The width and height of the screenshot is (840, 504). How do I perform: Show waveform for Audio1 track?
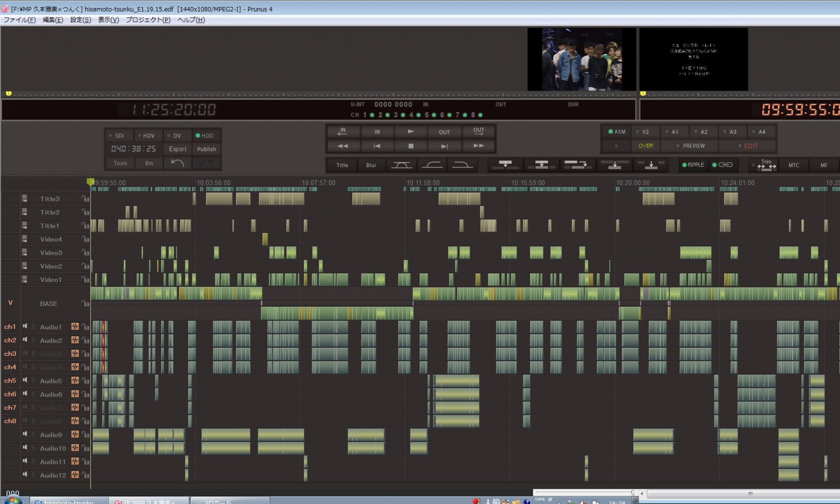(75, 326)
